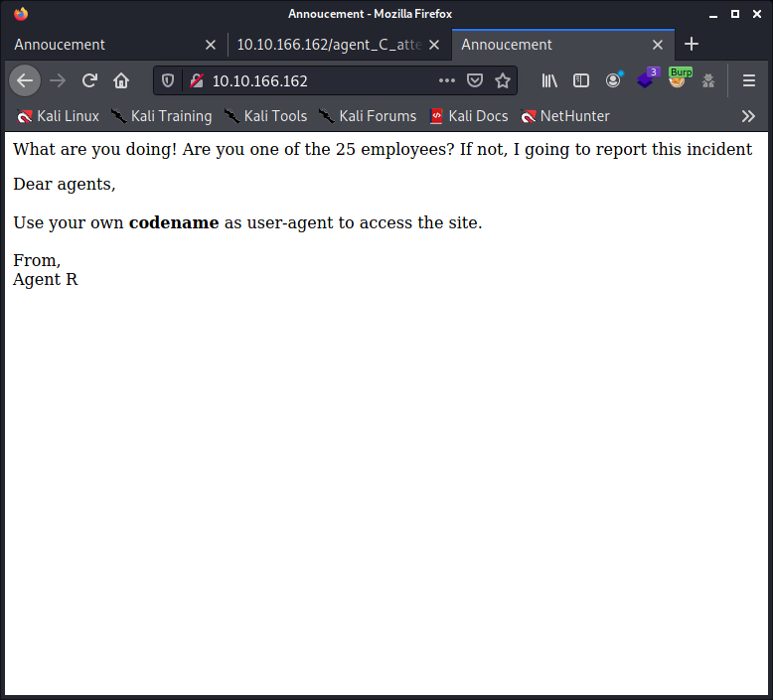Open NetHunter bookmark
773x700 pixels.
pos(565,116)
